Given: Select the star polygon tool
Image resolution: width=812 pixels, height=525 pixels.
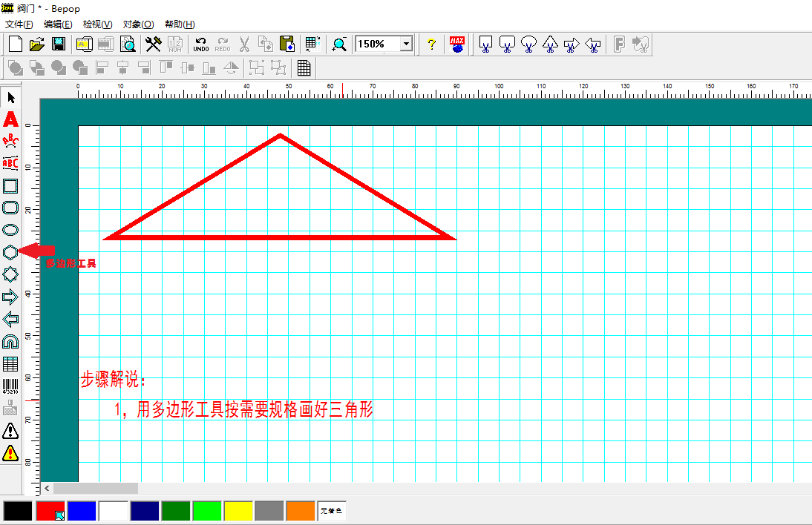Looking at the screenshot, I should coord(11,274).
